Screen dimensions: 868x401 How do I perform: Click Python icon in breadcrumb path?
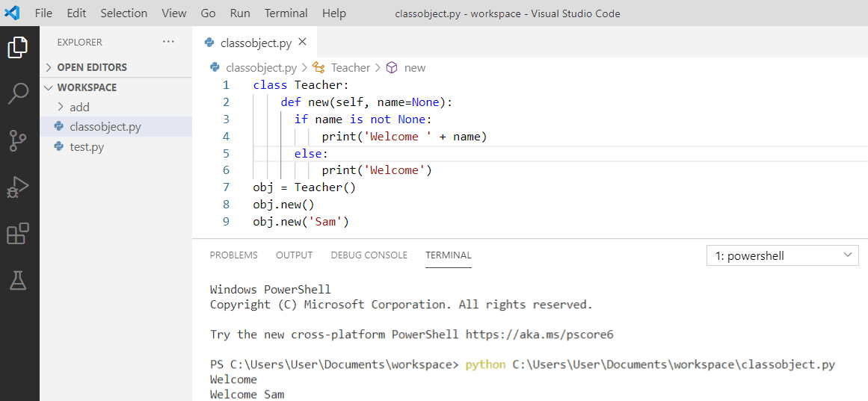215,68
